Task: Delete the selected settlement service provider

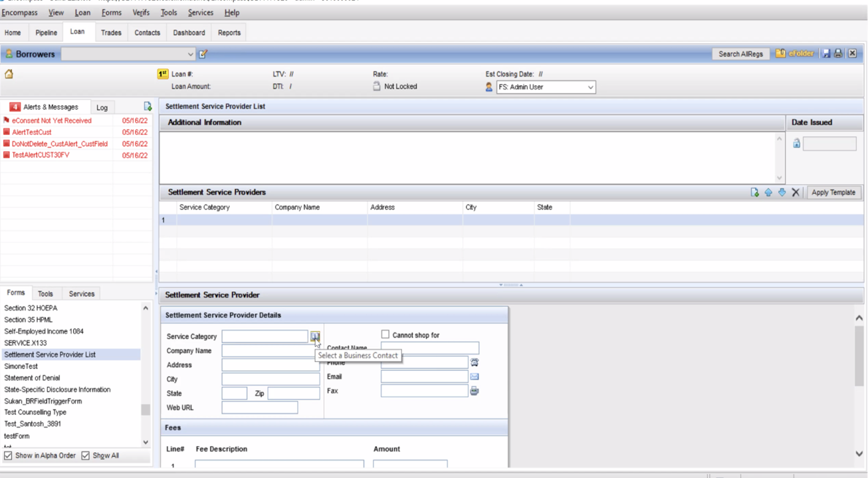Action: 796,192
